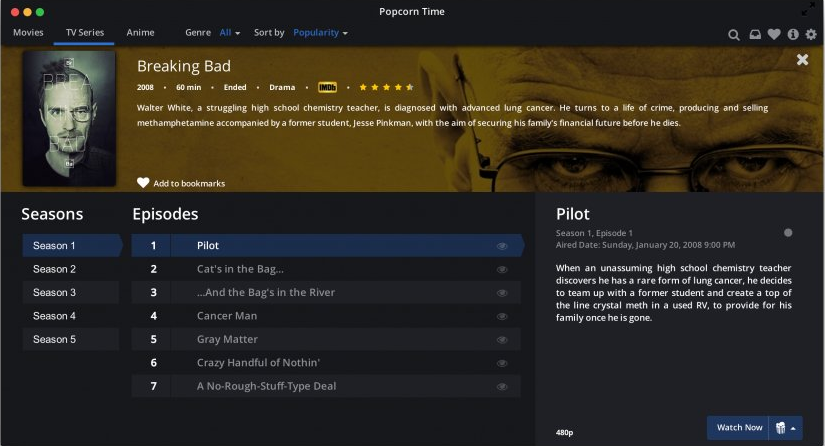Toggle fullscreen arrows in window corner

point(808,9)
